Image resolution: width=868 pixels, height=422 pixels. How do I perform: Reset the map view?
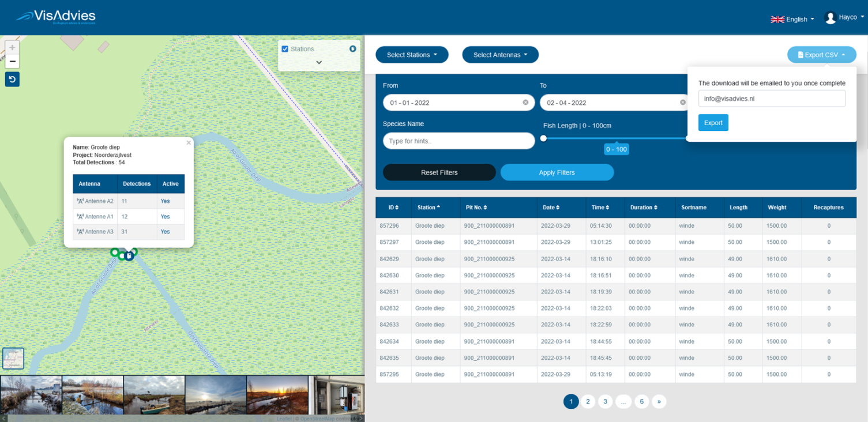tap(12, 79)
